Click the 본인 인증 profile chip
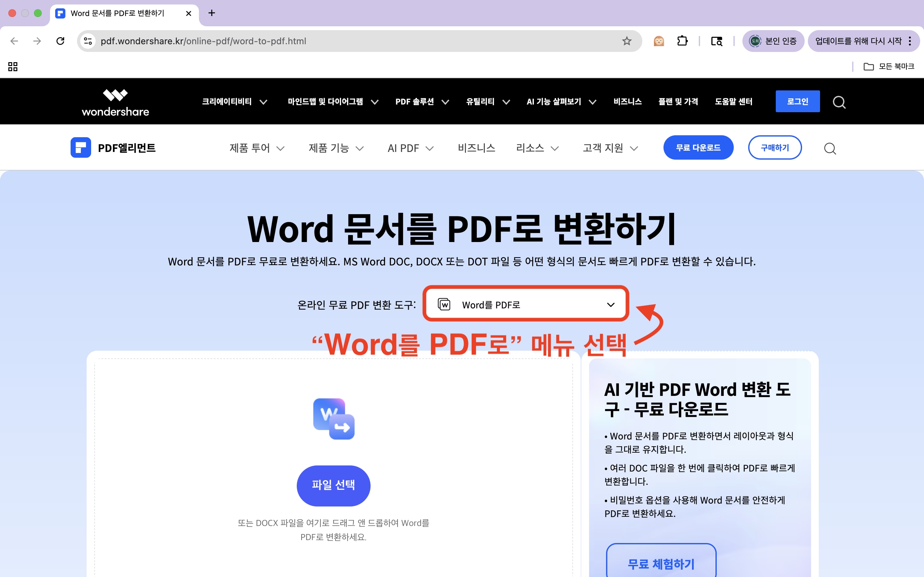The width and height of the screenshot is (924, 577). [774, 41]
